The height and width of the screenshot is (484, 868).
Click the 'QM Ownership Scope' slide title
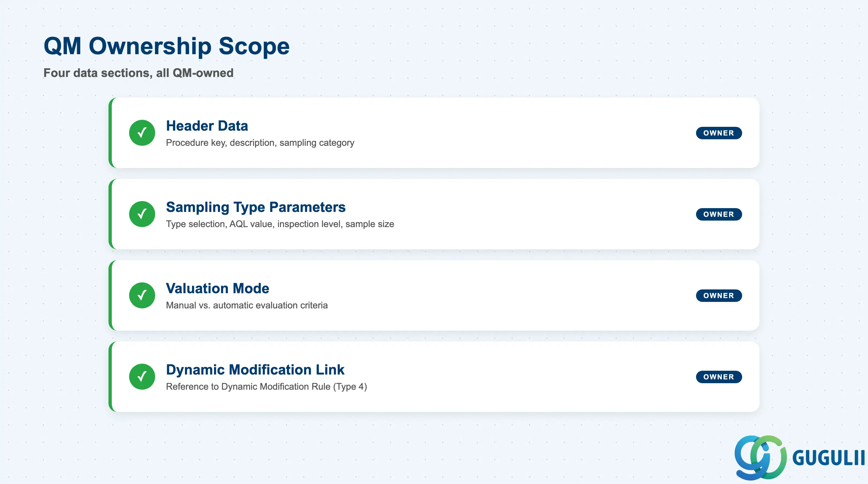click(167, 46)
